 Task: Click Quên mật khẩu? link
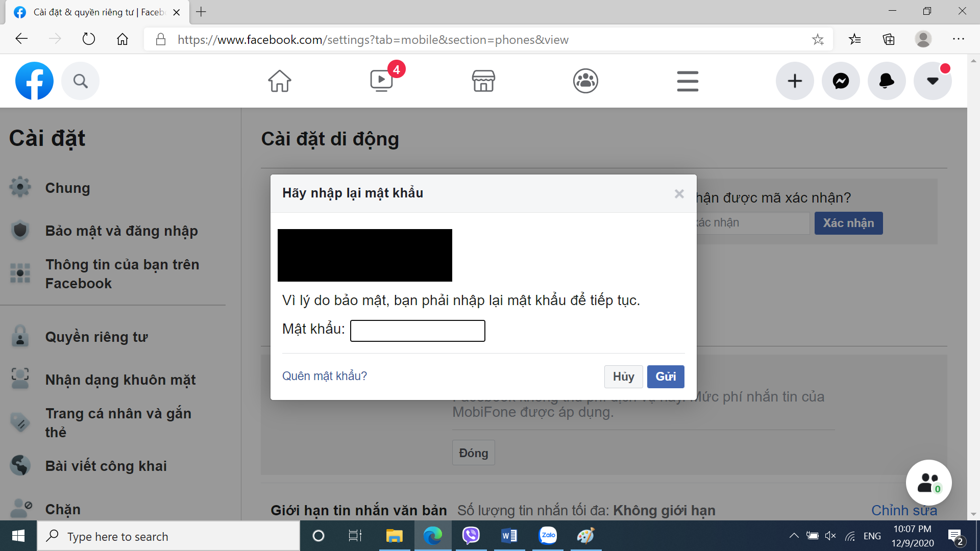(325, 376)
